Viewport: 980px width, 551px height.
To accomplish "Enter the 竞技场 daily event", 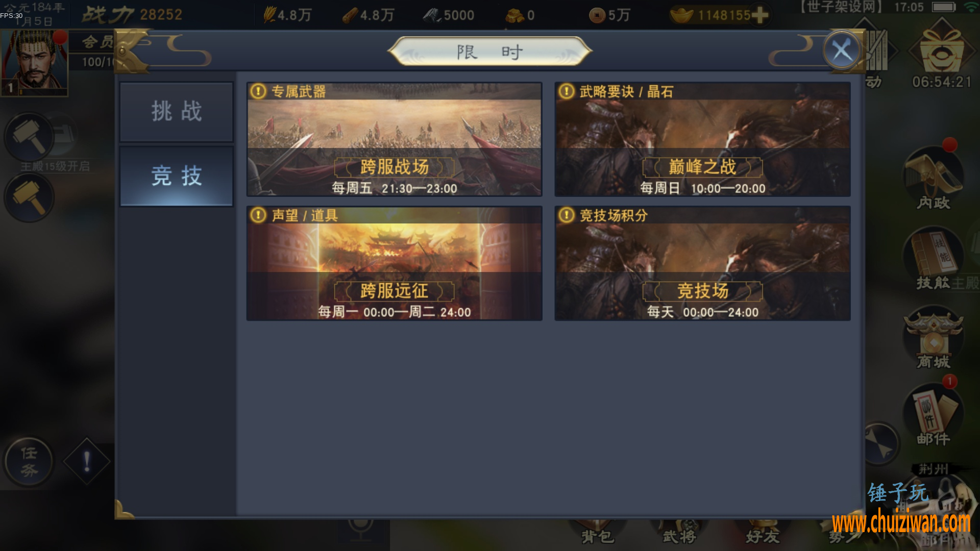I will click(702, 263).
